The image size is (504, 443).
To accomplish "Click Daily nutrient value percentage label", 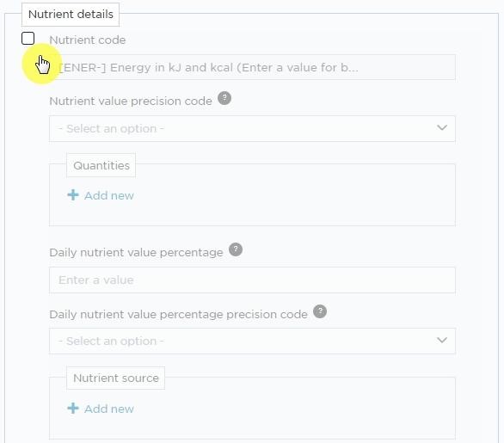I will (x=136, y=253).
